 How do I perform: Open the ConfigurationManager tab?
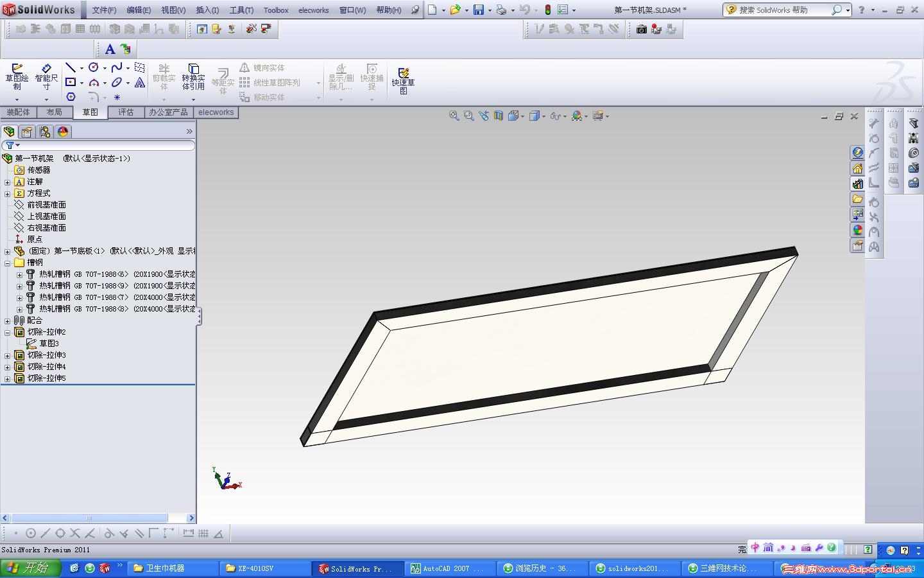pyautogui.click(x=45, y=132)
